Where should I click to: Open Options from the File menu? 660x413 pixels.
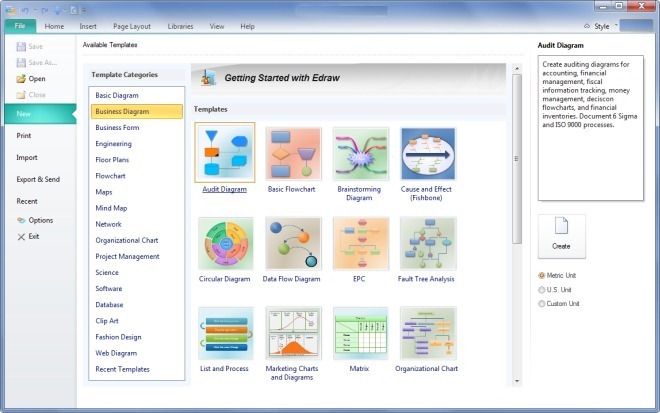tap(35, 220)
